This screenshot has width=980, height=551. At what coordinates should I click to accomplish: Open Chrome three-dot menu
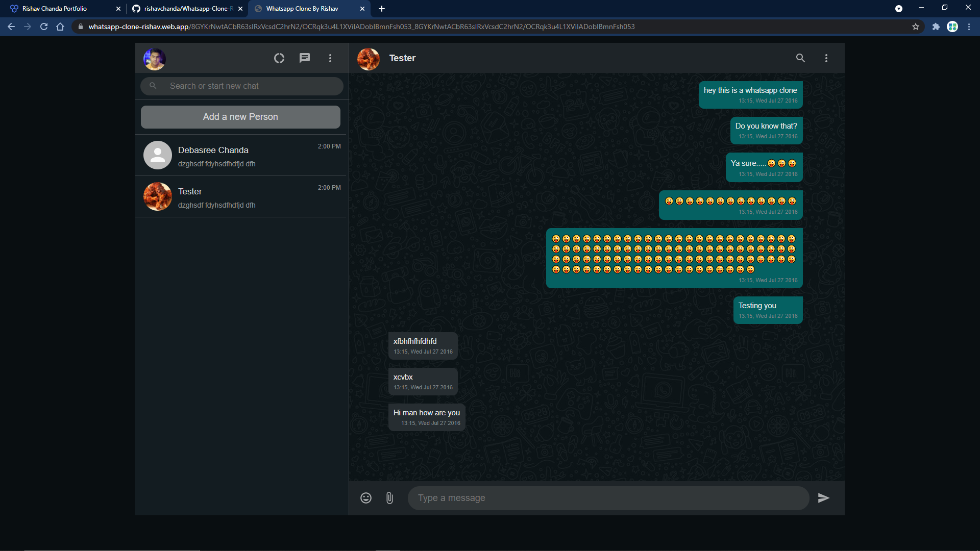point(969,27)
